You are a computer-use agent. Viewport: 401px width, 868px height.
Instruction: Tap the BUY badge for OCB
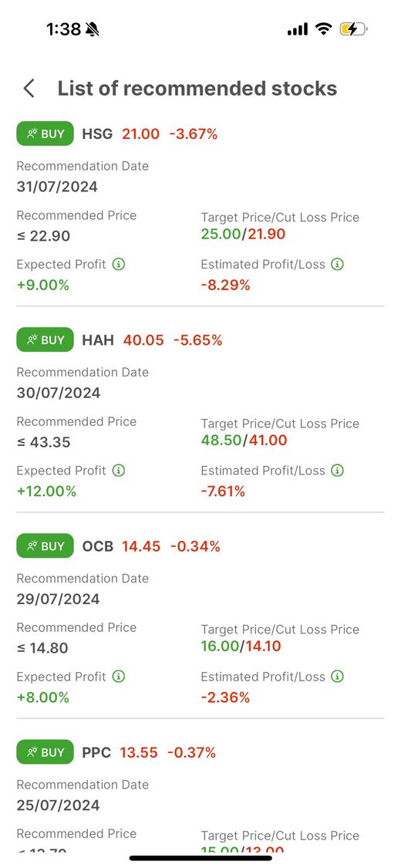45,545
